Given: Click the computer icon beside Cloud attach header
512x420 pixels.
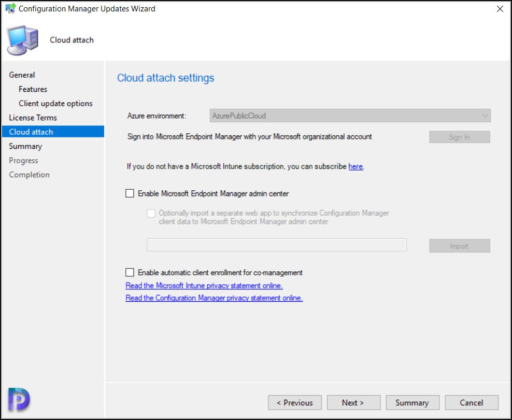Looking at the screenshot, I should pyautogui.click(x=22, y=40).
